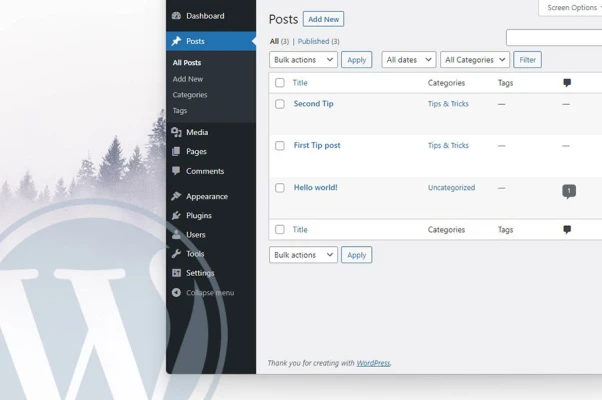The image size is (602, 400).
Task: Open the top Bulk actions dropdown
Action: click(x=303, y=60)
